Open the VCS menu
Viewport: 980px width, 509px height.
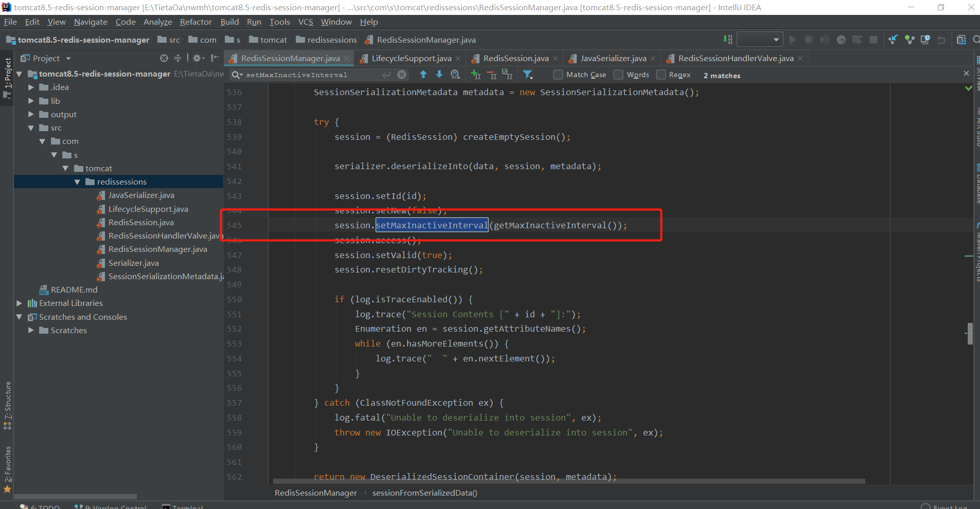(x=306, y=22)
